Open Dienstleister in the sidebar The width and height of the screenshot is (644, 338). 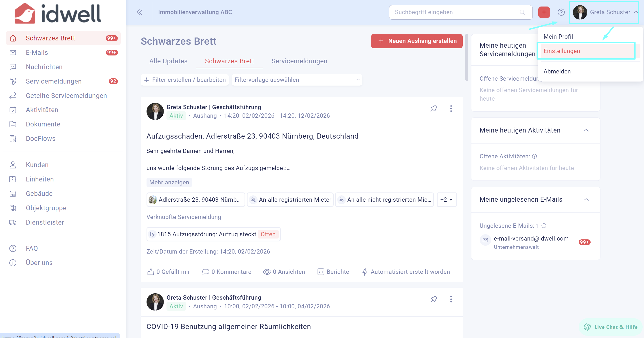tap(45, 222)
